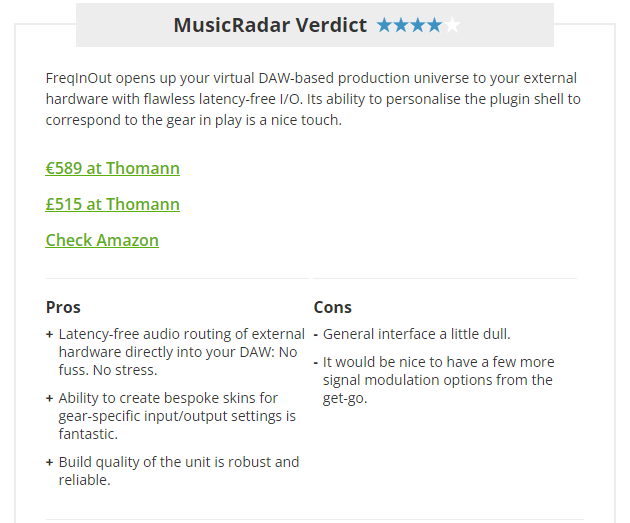Click the plus icon beside bespoke skins pro

50,398
